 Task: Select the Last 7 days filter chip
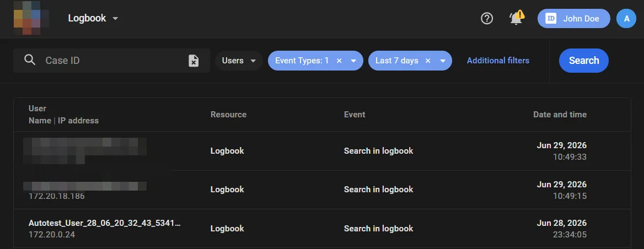(410, 61)
